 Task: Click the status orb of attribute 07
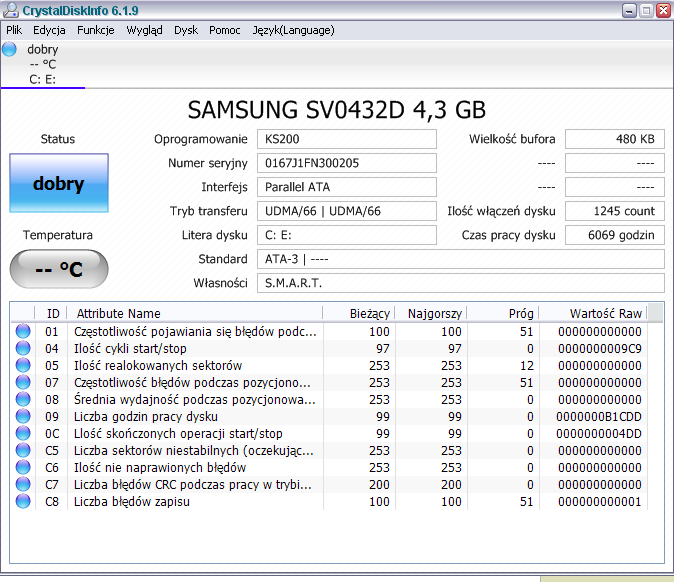pyautogui.click(x=23, y=382)
